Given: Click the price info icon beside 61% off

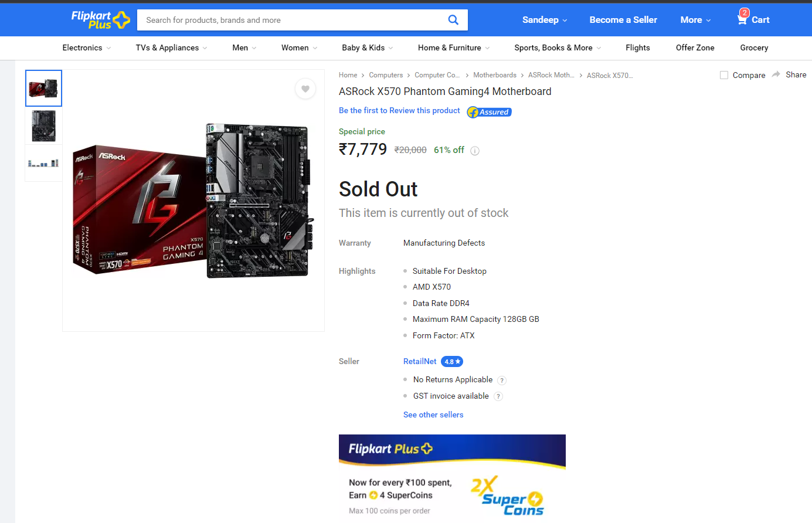Looking at the screenshot, I should tap(475, 151).
